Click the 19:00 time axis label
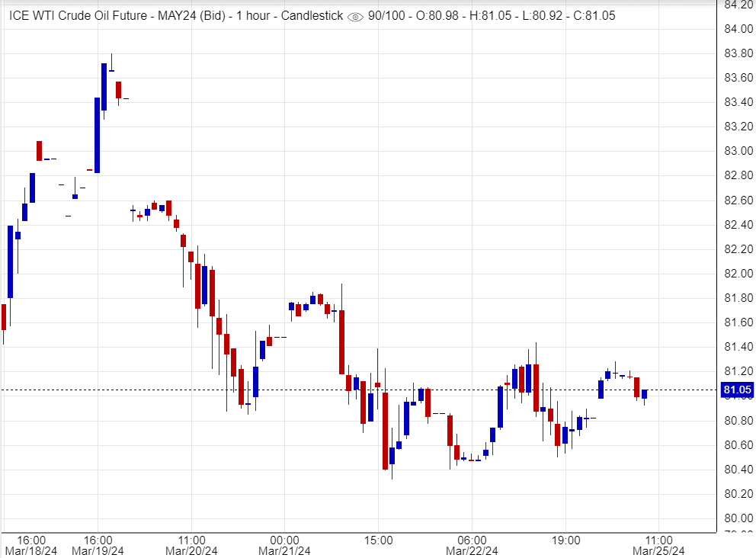Image resolution: width=756 pixels, height=558 pixels. coord(565,539)
